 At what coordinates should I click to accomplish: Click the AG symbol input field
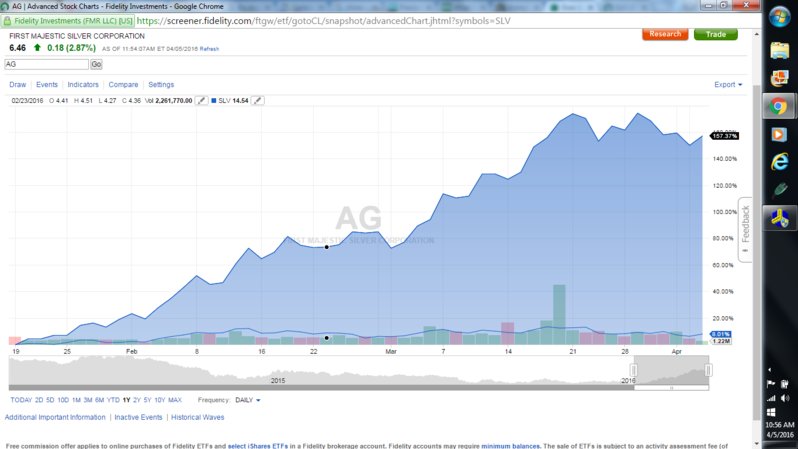point(46,64)
